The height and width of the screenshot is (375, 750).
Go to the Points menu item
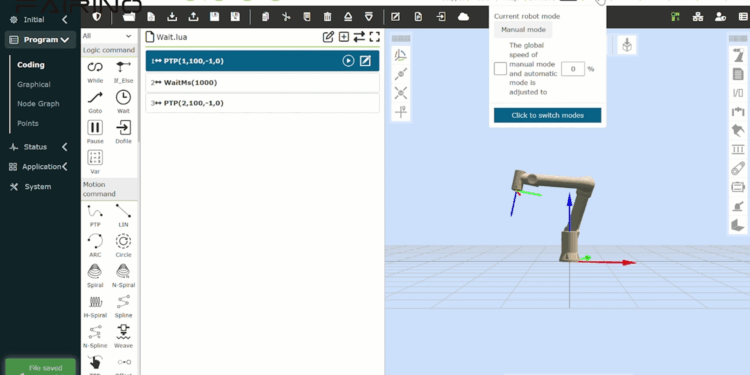tap(28, 123)
